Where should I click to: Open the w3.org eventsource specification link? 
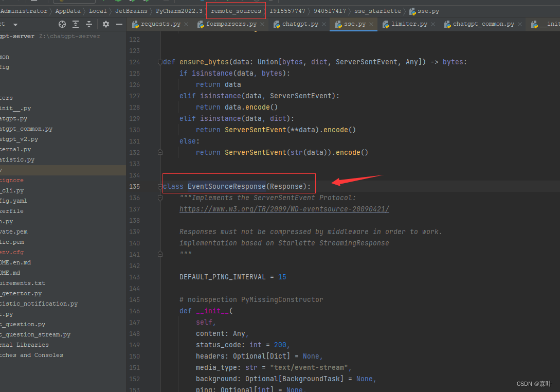pyautogui.click(x=284, y=209)
